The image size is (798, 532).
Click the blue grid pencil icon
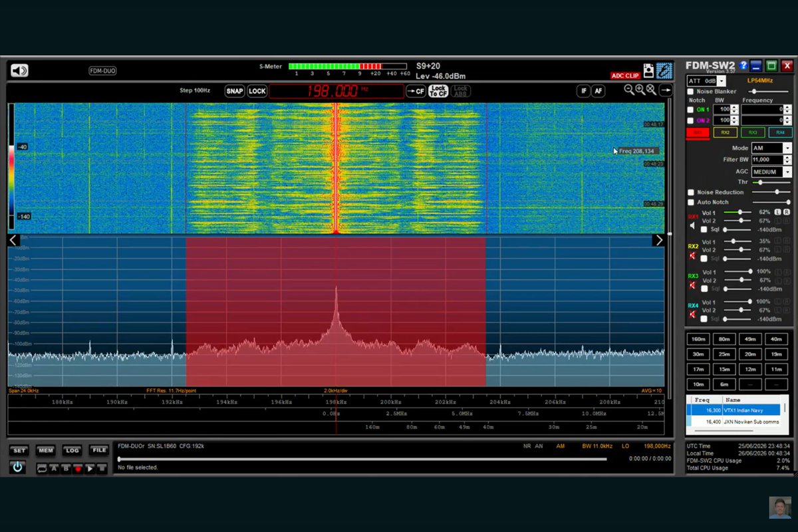[x=664, y=70]
